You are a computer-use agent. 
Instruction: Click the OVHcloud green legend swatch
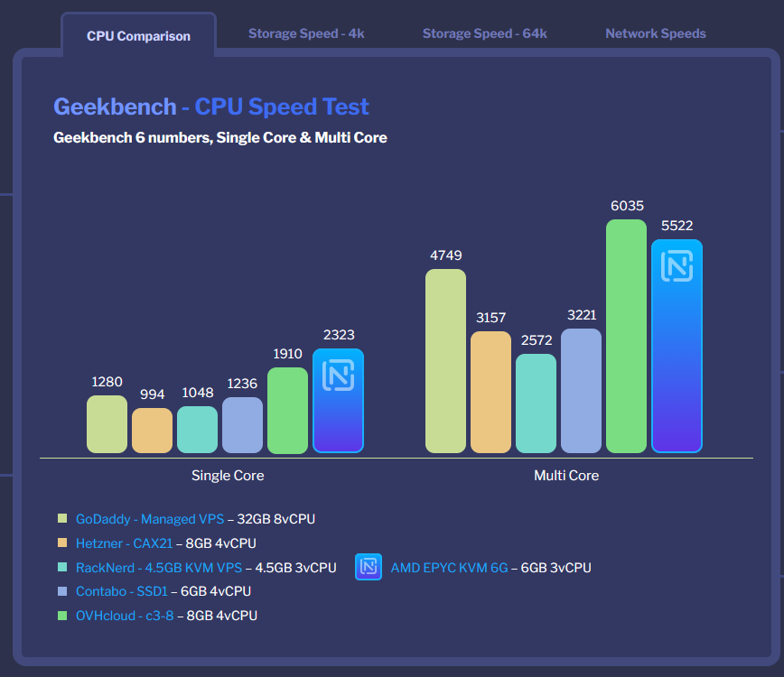[62, 616]
